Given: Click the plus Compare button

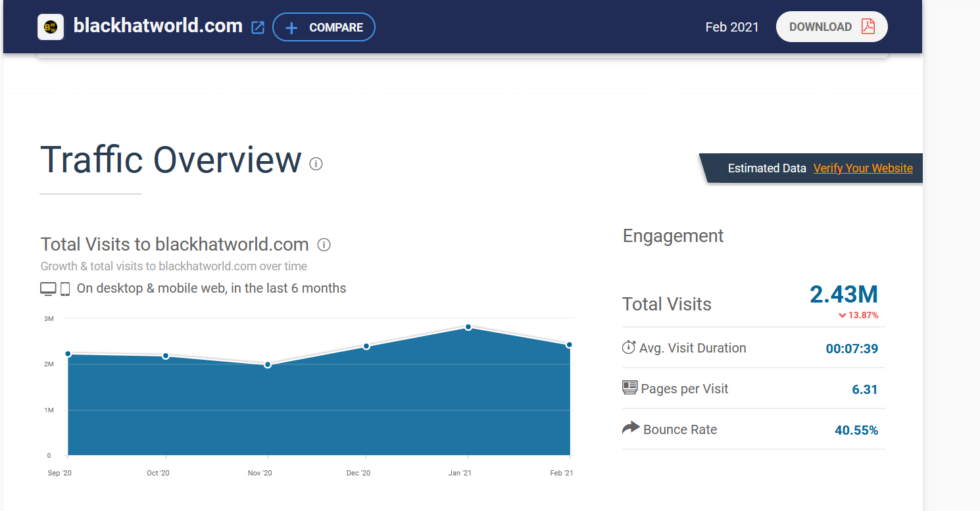Looking at the screenshot, I should click(324, 27).
